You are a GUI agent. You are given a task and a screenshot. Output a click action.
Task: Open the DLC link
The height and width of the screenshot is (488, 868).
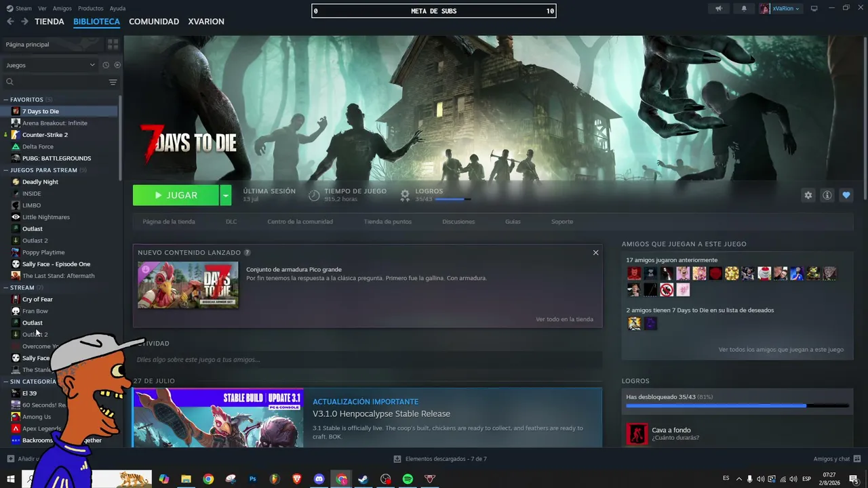pos(231,222)
